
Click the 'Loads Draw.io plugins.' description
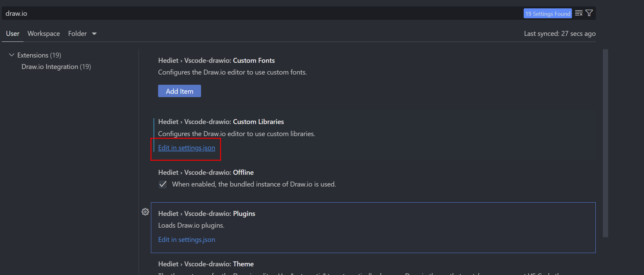pyautogui.click(x=191, y=226)
